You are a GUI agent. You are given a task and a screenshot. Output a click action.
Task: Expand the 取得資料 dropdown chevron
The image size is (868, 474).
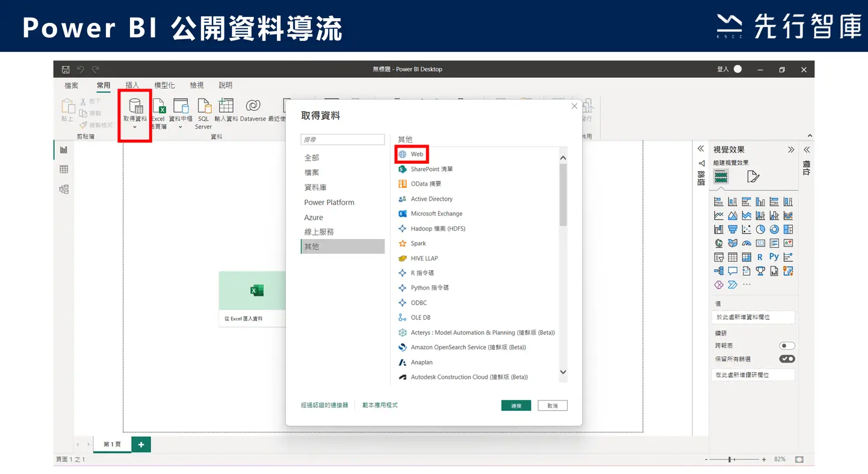(x=135, y=126)
